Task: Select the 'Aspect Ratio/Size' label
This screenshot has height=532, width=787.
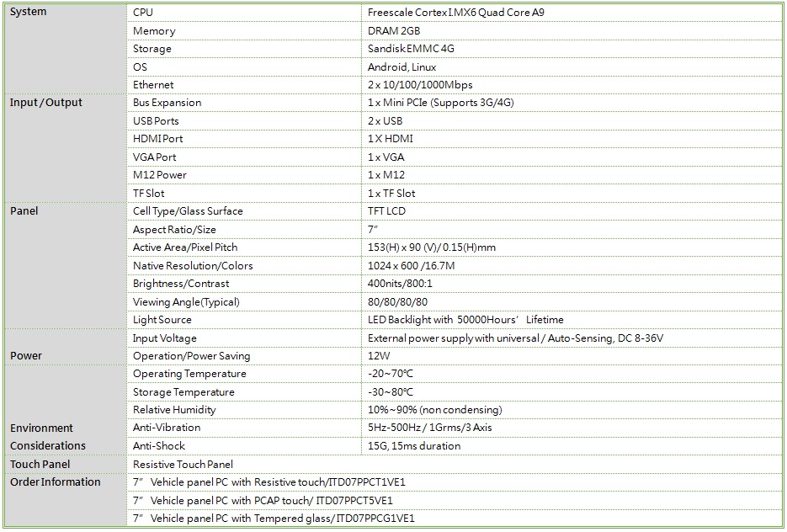Action: click(x=174, y=229)
